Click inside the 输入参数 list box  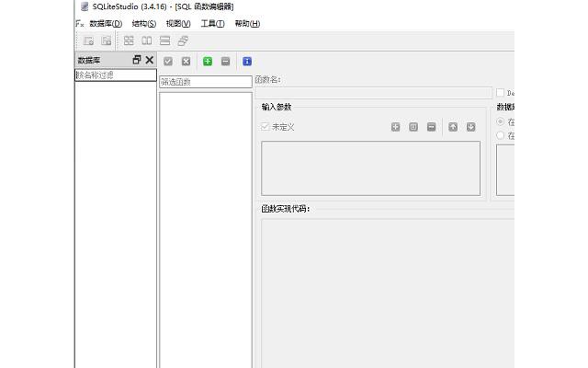point(370,168)
